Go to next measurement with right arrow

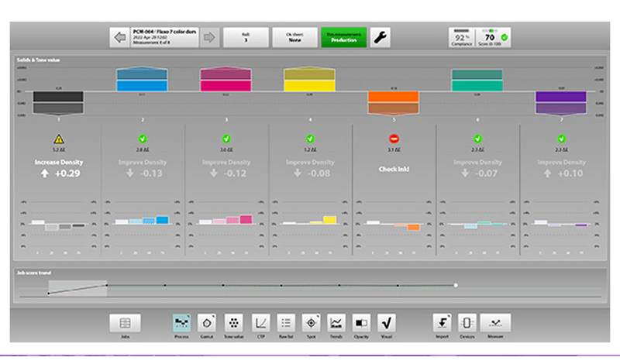(209, 37)
